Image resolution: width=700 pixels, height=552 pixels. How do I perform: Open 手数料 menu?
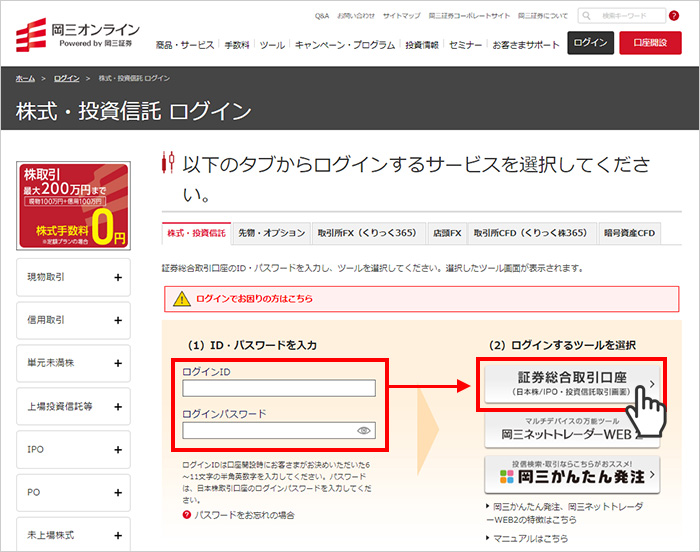(x=237, y=45)
